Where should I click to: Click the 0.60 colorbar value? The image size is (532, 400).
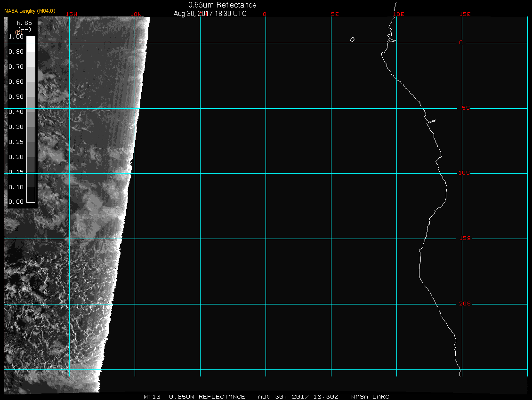(16, 82)
